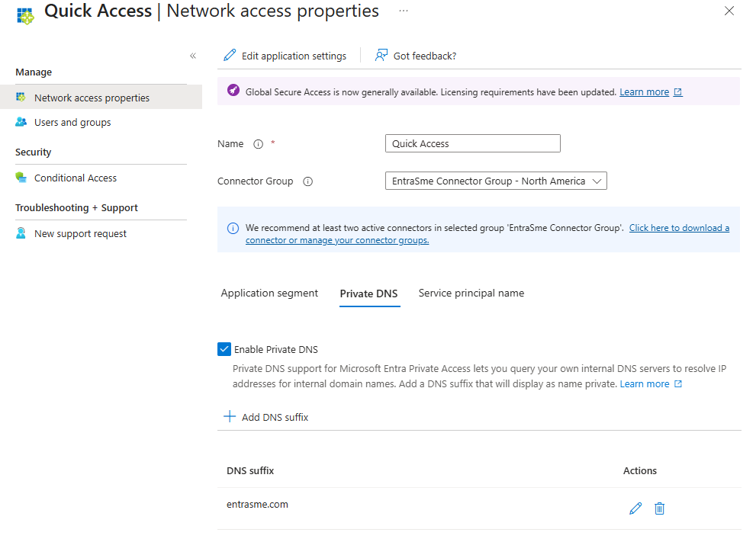The image size is (756, 542).
Task: Delete the entrasme.com suffix with trash icon
Action: (660, 508)
